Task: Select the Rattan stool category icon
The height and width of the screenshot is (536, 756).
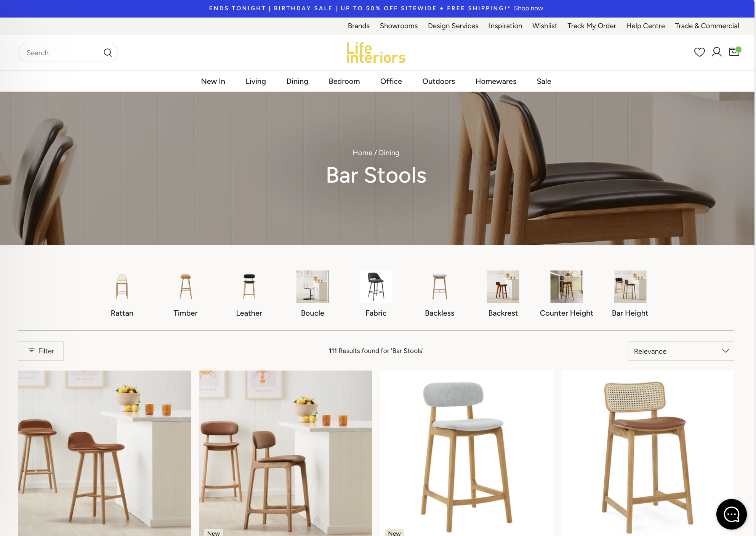Action: [x=122, y=287]
